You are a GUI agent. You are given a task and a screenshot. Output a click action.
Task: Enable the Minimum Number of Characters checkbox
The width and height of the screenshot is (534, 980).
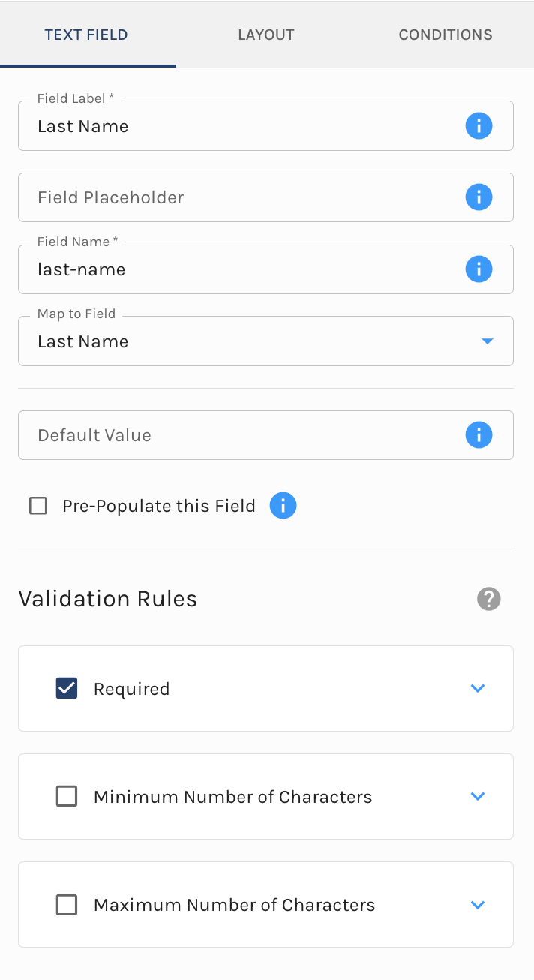tap(67, 796)
